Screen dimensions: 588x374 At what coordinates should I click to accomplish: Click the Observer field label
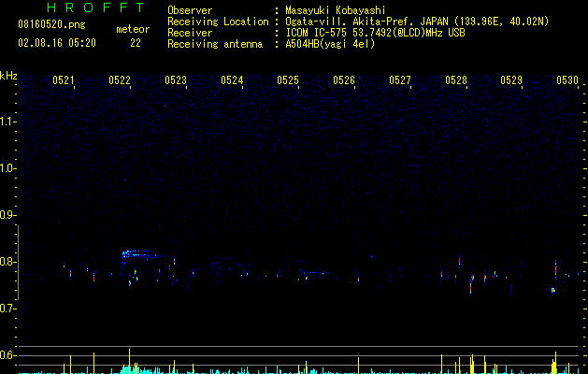(x=190, y=10)
